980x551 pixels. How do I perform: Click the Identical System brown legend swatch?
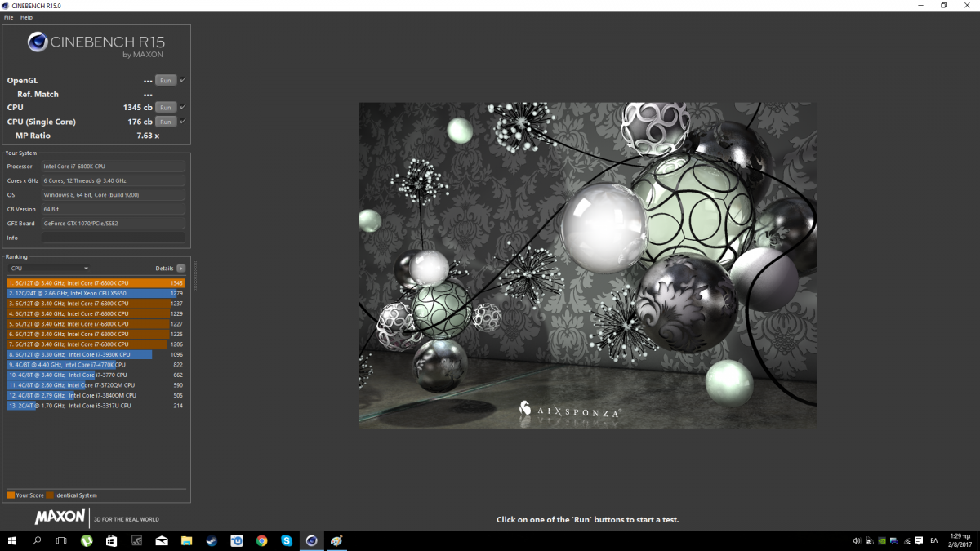point(50,495)
